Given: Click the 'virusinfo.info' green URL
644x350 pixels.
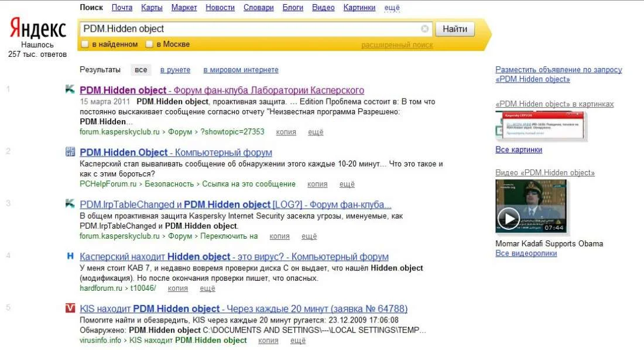Looking at the screenshot, I should click(100, 341).
